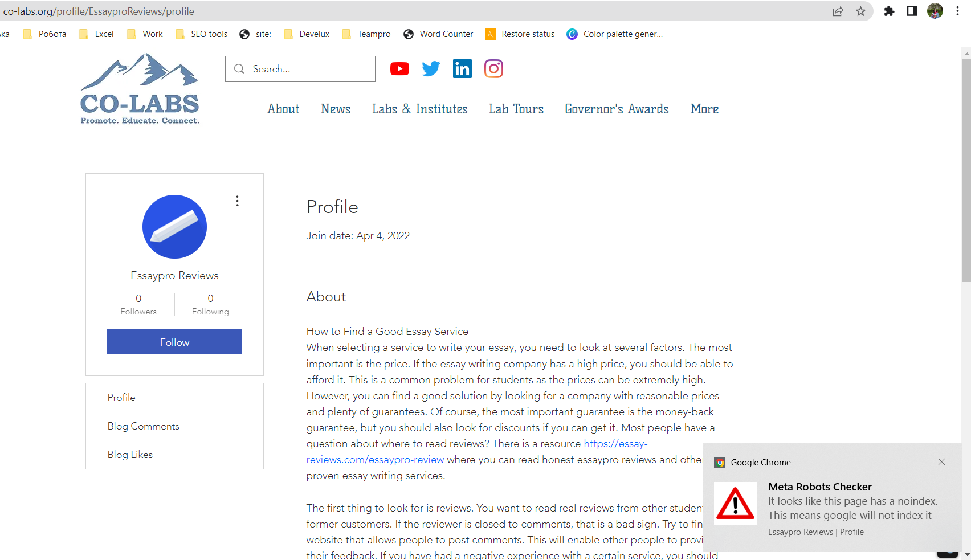Open the YouTube social icon
This screenshot has height=560, width=971.
pyautogui.click(x=399, y=69)
